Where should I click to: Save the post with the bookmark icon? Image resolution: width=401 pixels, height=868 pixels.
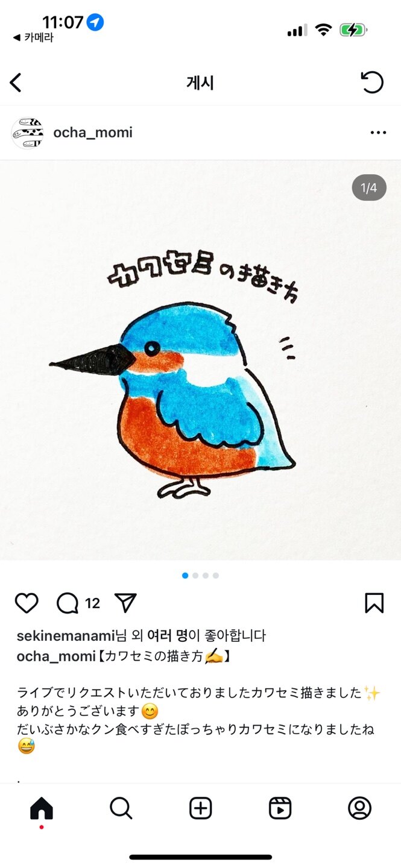[374, 603]
